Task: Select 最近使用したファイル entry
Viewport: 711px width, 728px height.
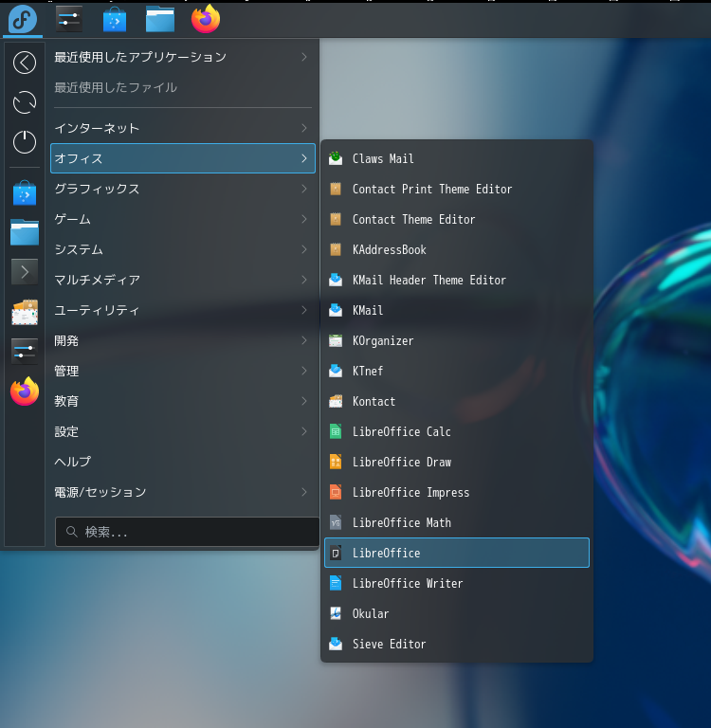Action: [x=183, y=87]
